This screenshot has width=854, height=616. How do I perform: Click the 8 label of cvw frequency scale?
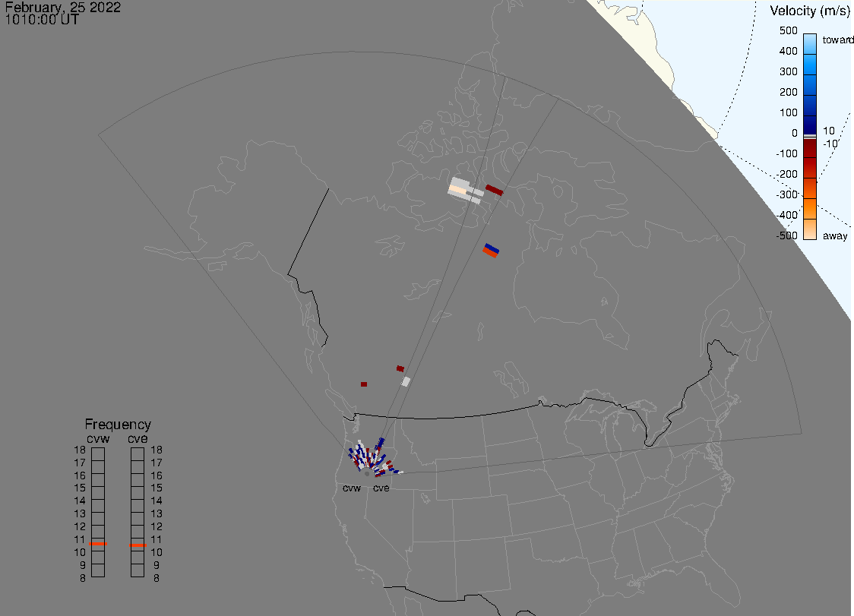pos(83,579)
